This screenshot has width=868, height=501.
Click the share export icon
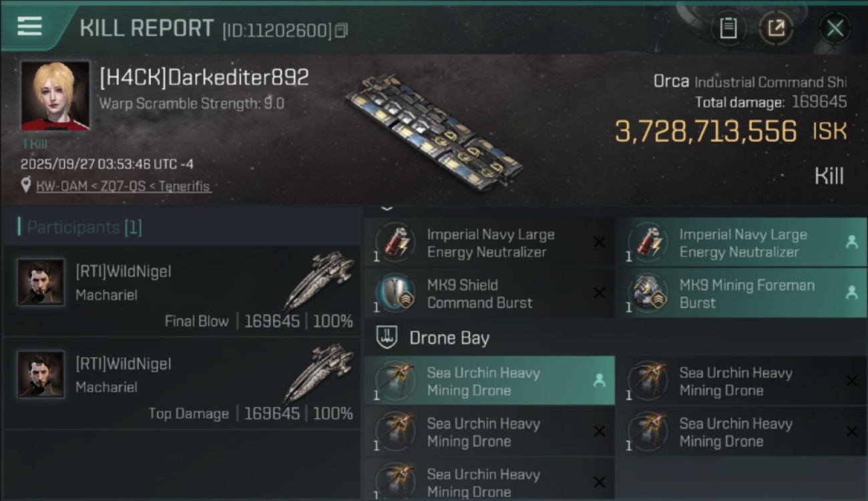tap(776, 28)
